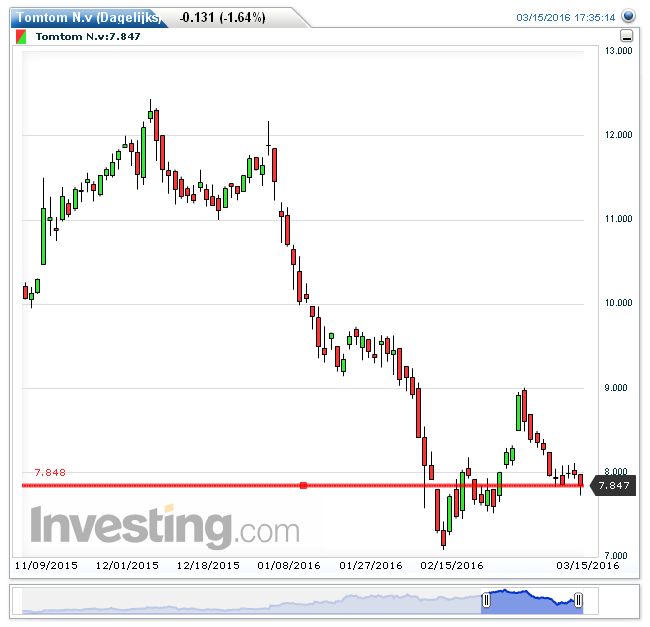This screenshot has height=627, width=650.
Task: Click the 01/27/2016 date axis label
Action: (371, 565)
